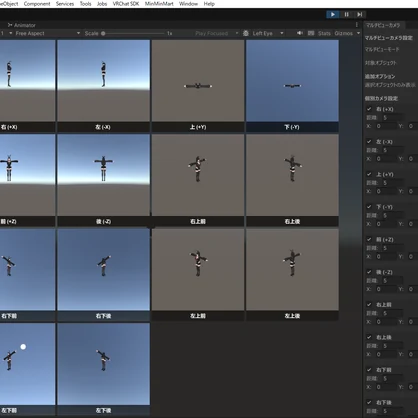
Task: Uncheck the 右上前 camera checkbox
Action: click(x=369, y=304)
